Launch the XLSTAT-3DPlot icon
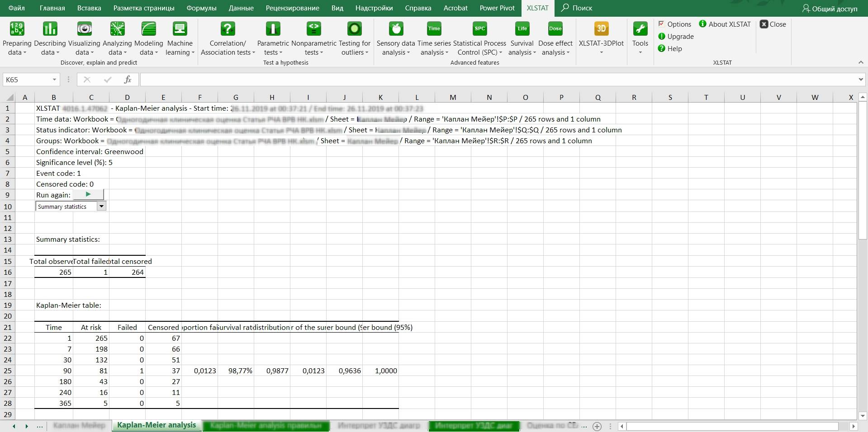 pyautogui.click(x=601, y=29)
